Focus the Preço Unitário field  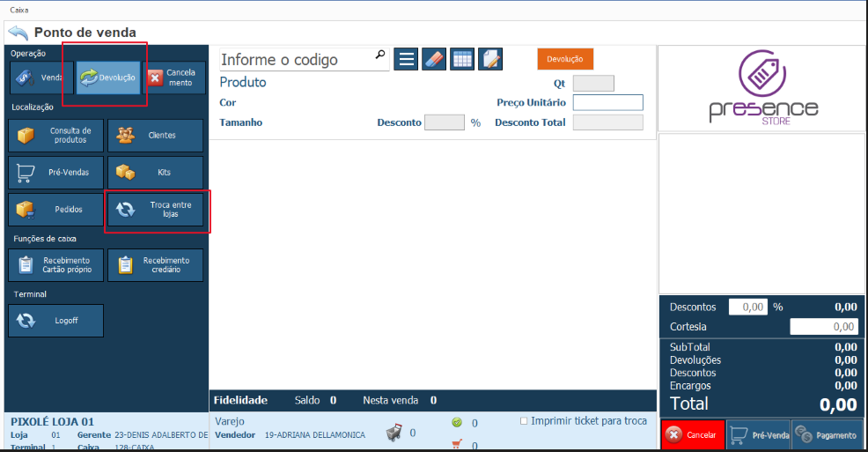[x=607, y=102]
